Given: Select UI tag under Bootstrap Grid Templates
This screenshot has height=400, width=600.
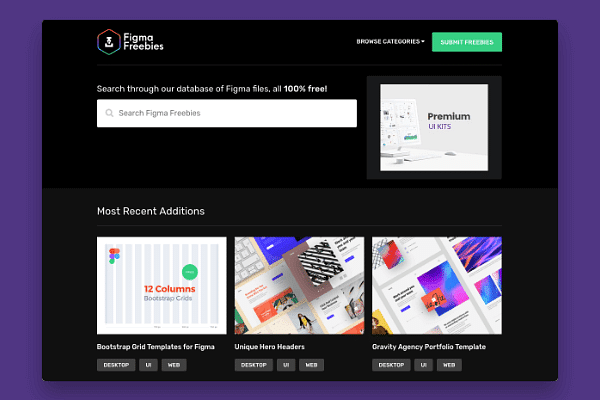Looking at the screenshot, I should tap(148, 365).
